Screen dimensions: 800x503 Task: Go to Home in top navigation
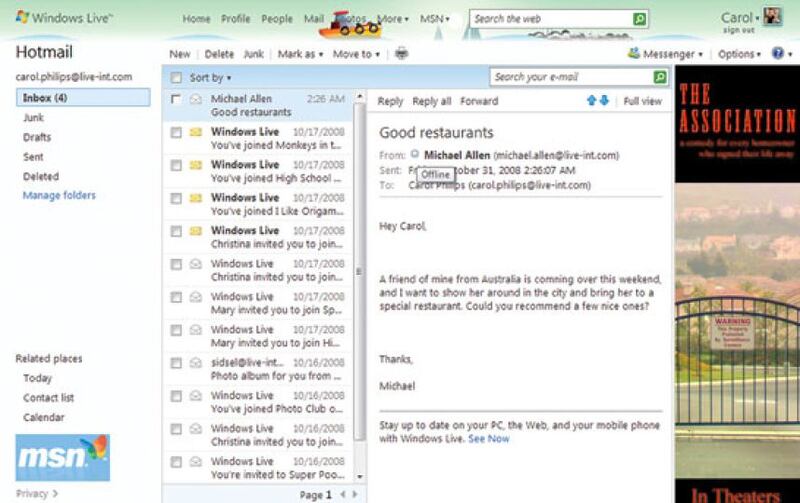[x=196, y=19]
